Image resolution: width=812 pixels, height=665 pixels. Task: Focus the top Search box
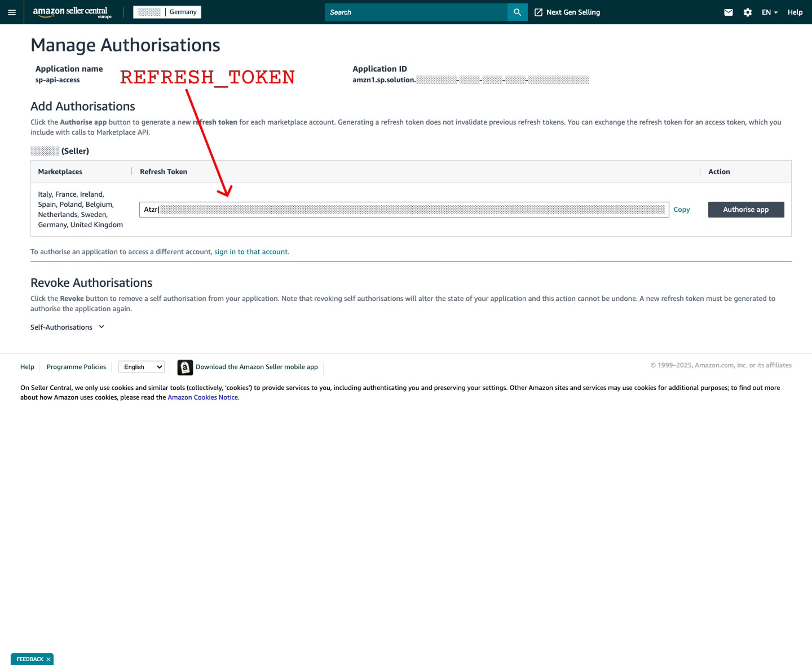tap(416, 12)
